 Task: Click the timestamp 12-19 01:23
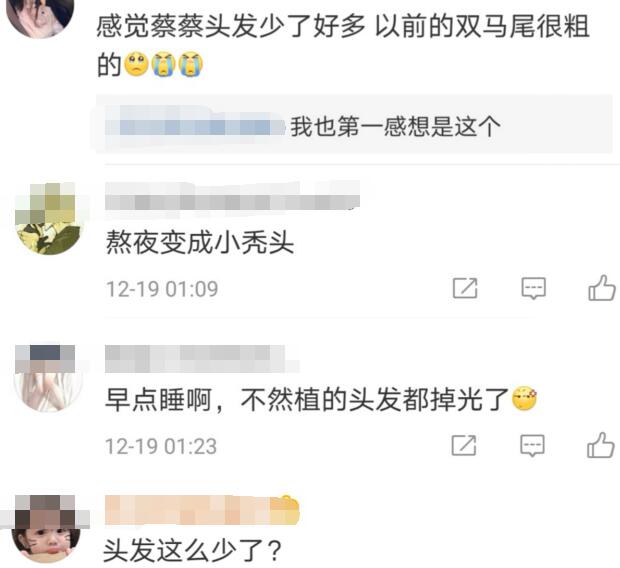(161, 446)
